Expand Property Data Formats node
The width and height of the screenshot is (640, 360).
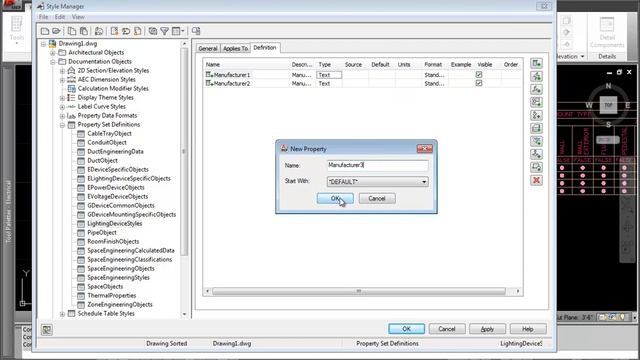[62, 116]
